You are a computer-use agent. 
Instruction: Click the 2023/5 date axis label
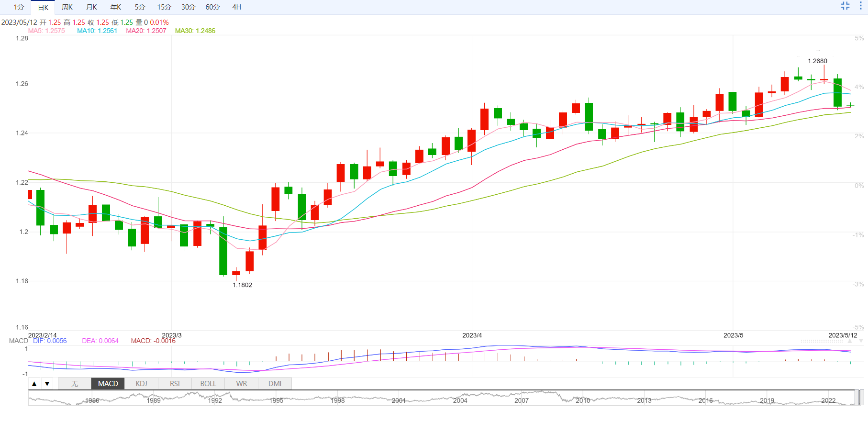(733, 335)
